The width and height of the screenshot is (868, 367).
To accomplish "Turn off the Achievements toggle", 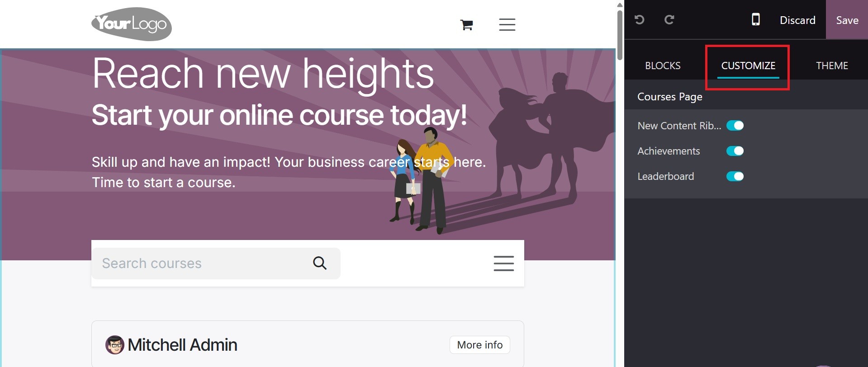I will [735, 151].
